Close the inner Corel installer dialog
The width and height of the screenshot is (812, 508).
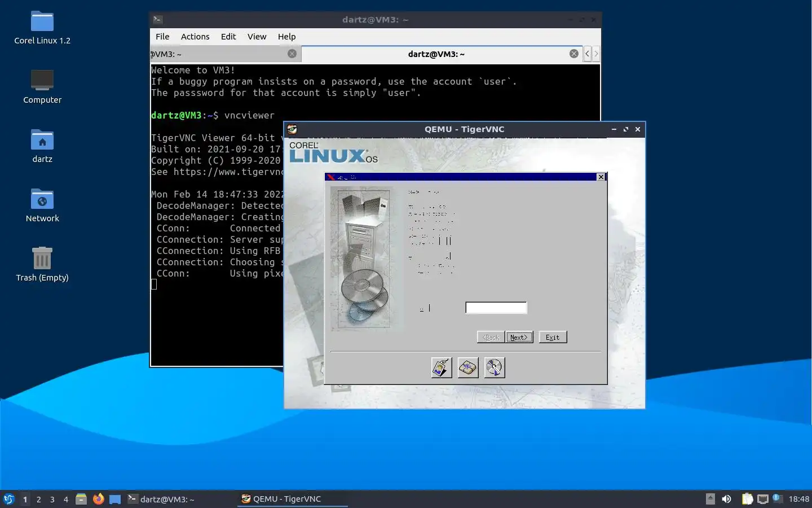pos(601,177)
